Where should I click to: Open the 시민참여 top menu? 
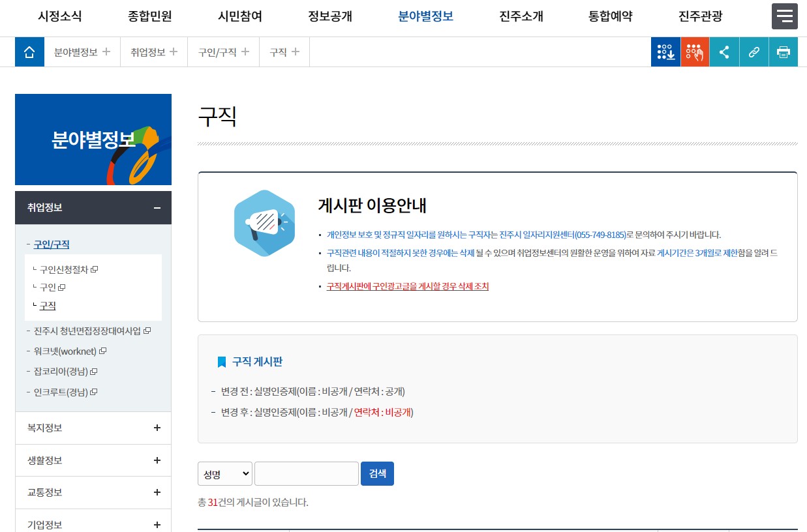[x=240, y=17]
